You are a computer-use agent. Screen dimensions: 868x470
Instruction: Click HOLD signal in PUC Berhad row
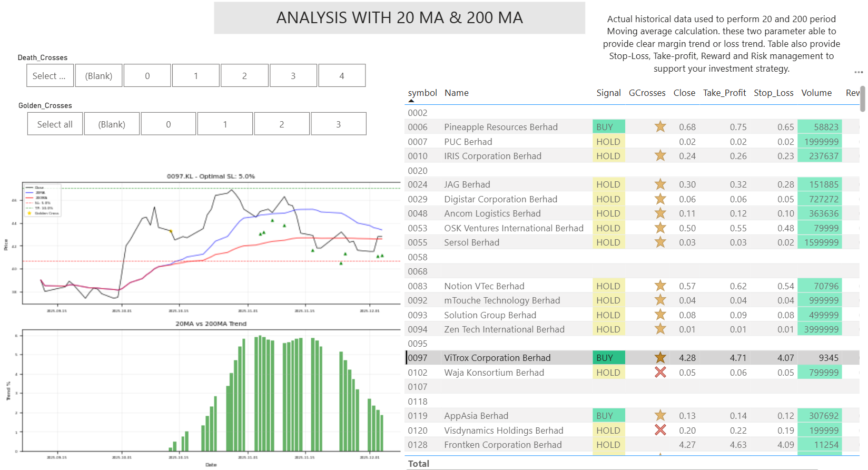click(x=608, y=141)
